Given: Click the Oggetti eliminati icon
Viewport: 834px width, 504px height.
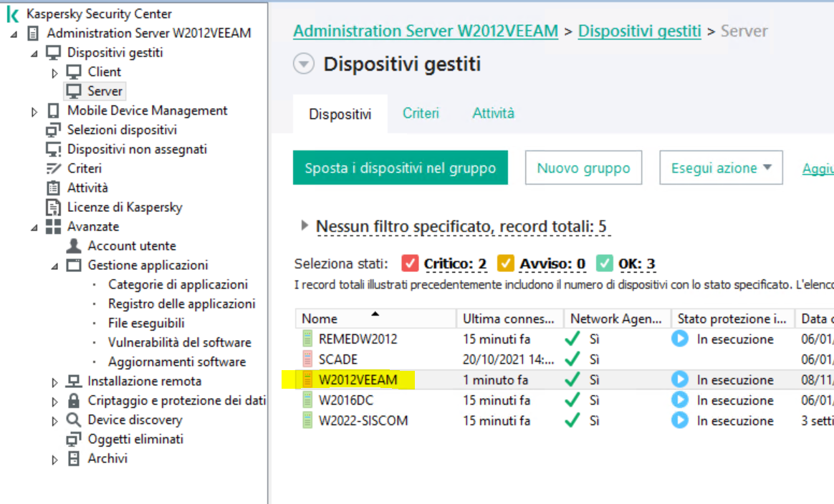Looking at the screenshot, I should coord(74,439).
